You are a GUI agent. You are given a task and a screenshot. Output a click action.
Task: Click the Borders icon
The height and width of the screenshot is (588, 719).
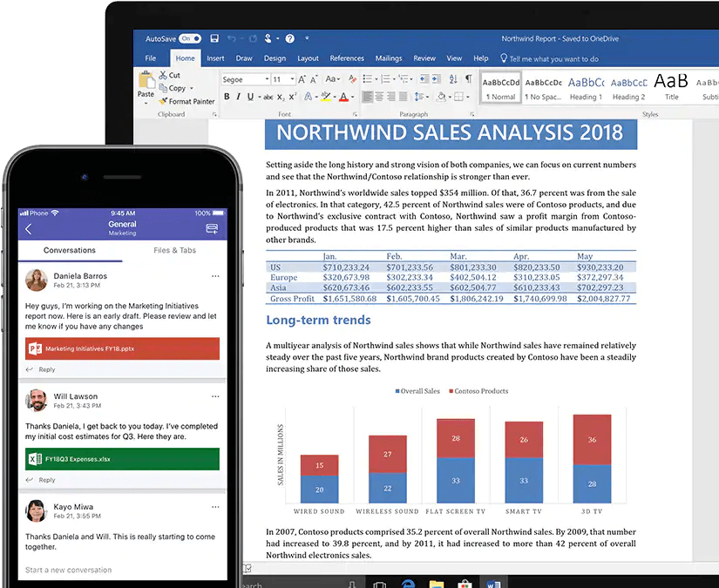[458, 97]
